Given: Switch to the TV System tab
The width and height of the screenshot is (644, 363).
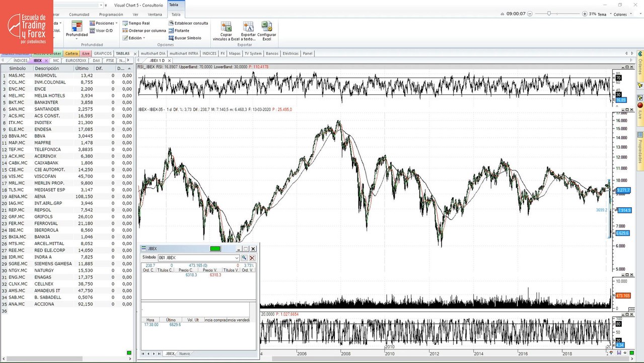Looking at the screenshot, I should click(x=253, y=53).
